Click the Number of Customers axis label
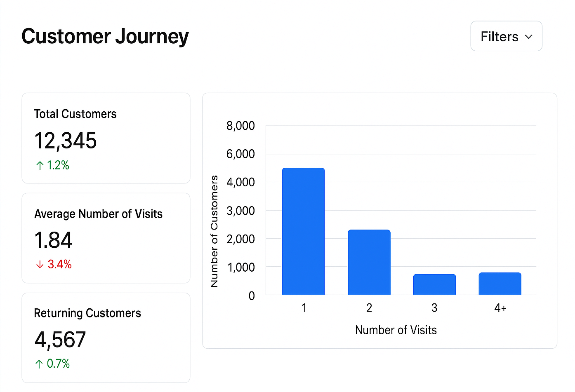The height and width of the screenshot is (392, 575). [214, 231]
